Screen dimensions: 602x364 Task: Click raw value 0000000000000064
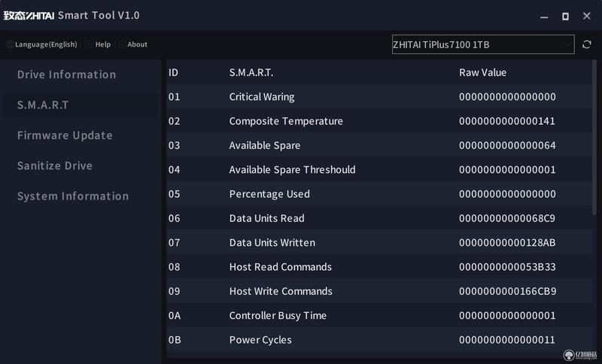[x=507, y=145]
